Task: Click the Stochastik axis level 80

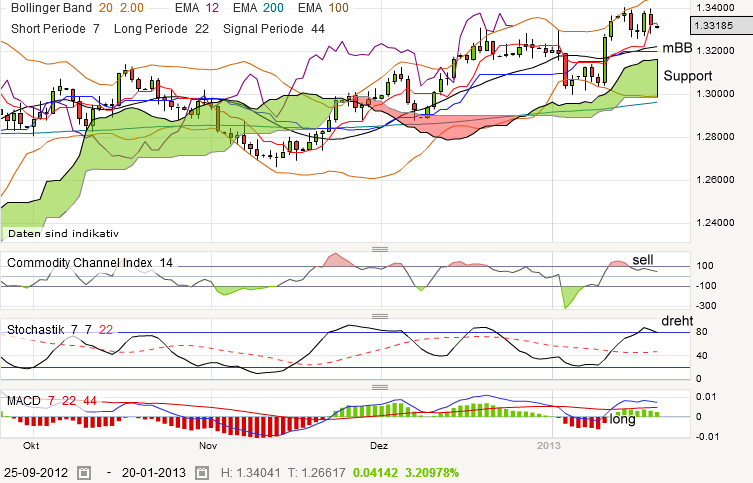Action: point(702,332)
